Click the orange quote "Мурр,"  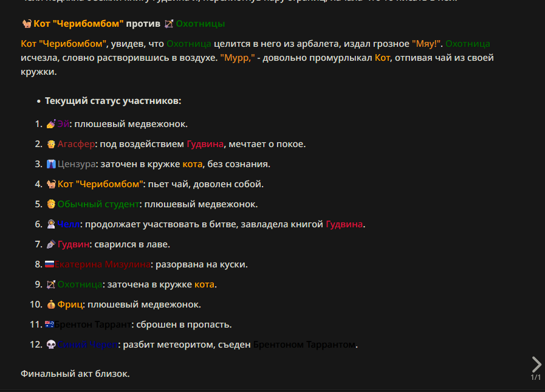[x=238, y=58]
